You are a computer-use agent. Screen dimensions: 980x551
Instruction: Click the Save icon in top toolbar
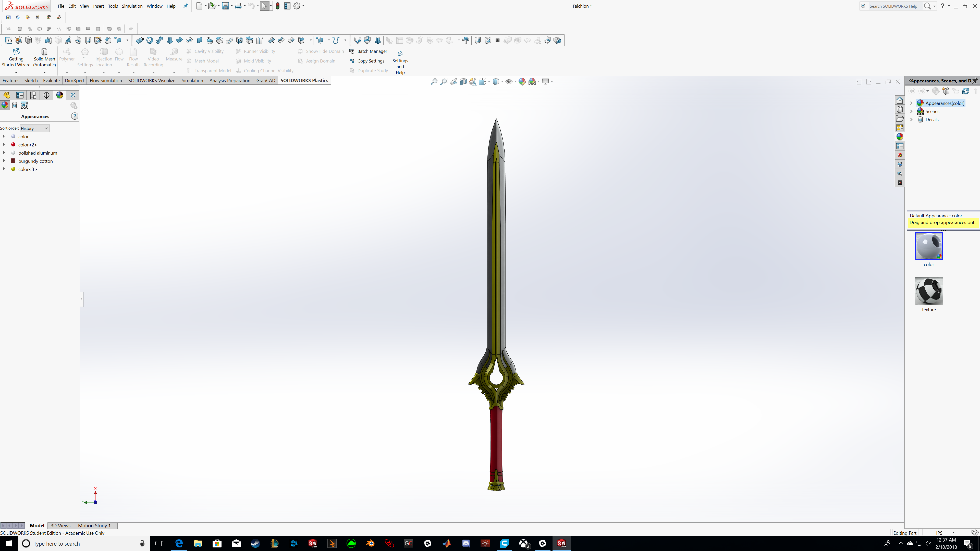click(x=225, y=6)
